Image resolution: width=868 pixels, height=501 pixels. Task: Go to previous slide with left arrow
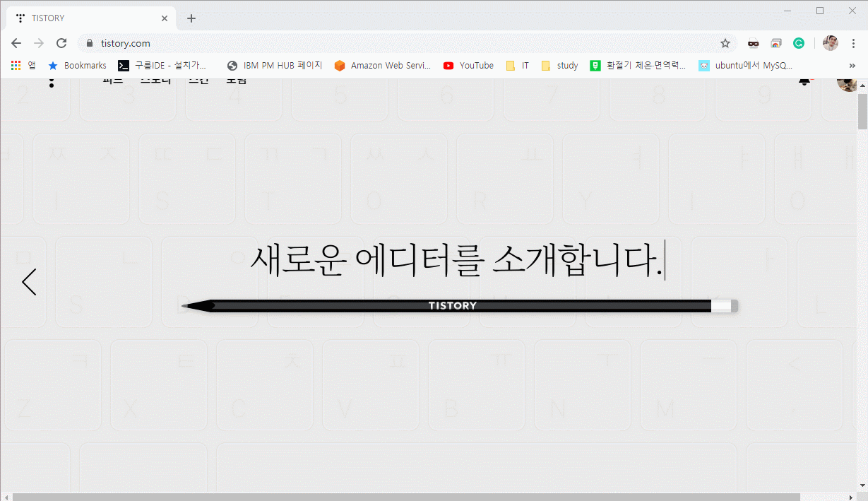pos(29,281)
